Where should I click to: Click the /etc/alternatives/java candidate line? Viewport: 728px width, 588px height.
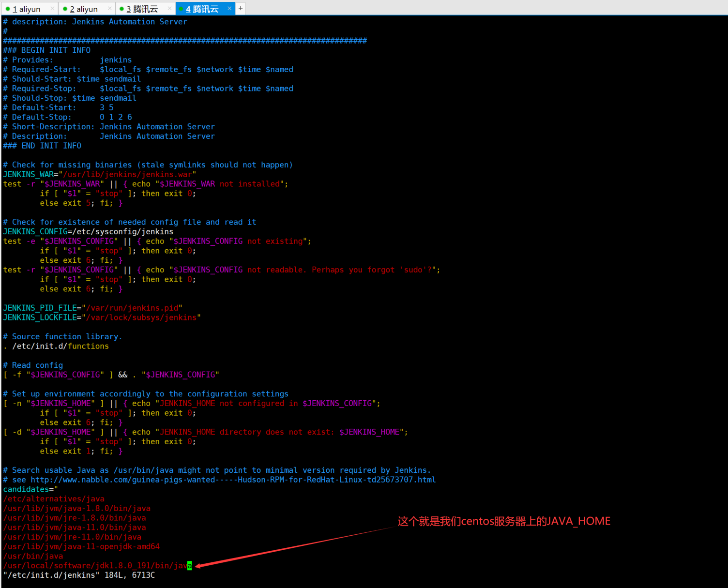click(x=54, y=499)
